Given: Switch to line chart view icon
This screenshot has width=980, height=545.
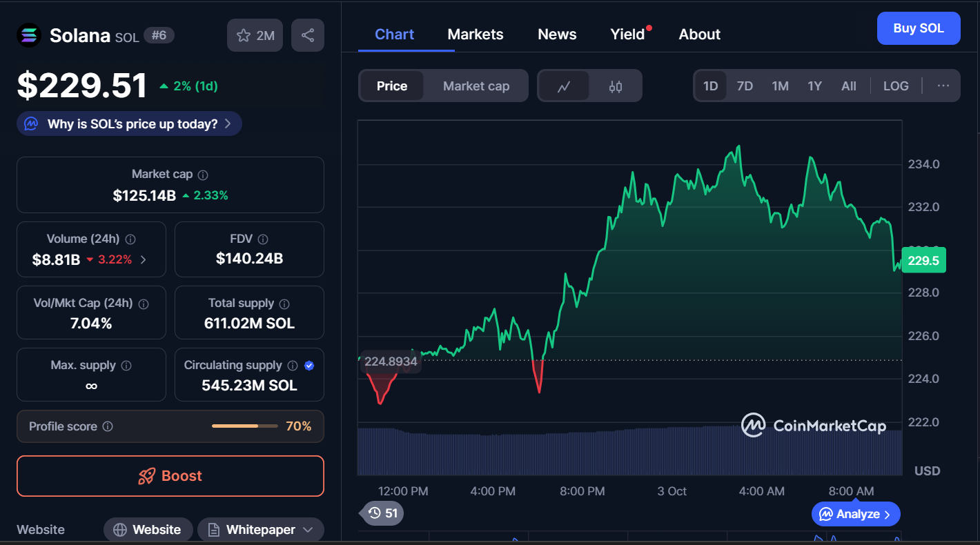Looking at the screenshot, I should (x=564, y=86).
